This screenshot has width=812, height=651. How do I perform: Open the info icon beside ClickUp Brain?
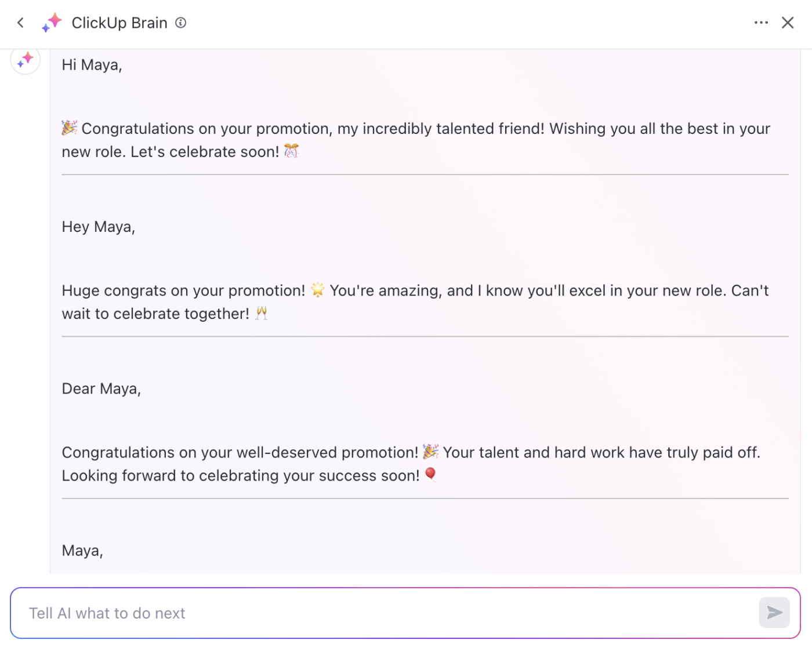click(x=181, y=23)
